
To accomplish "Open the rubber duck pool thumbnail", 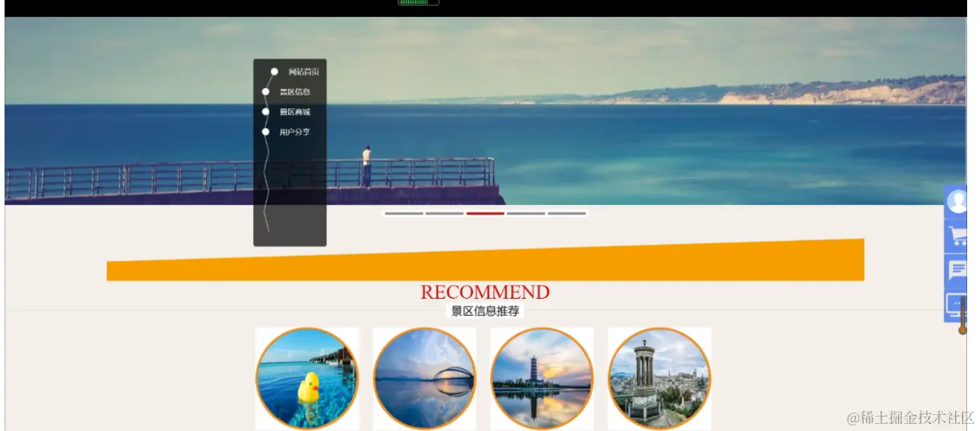I will click(307, 379).
